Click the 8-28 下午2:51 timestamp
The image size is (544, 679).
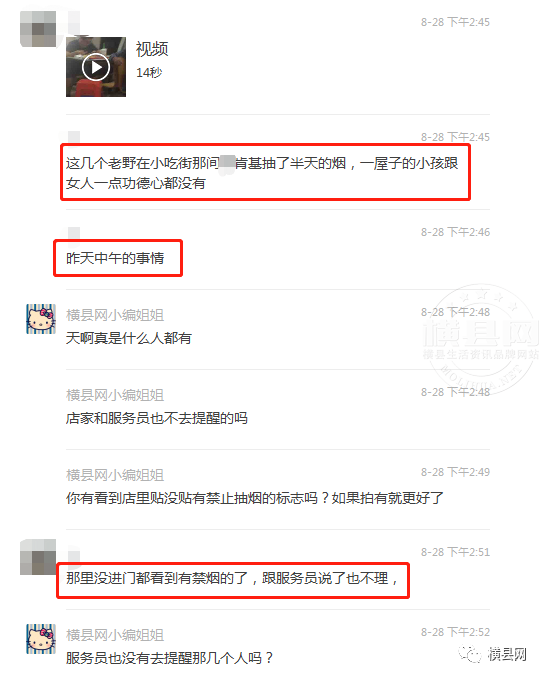point(455,552)
